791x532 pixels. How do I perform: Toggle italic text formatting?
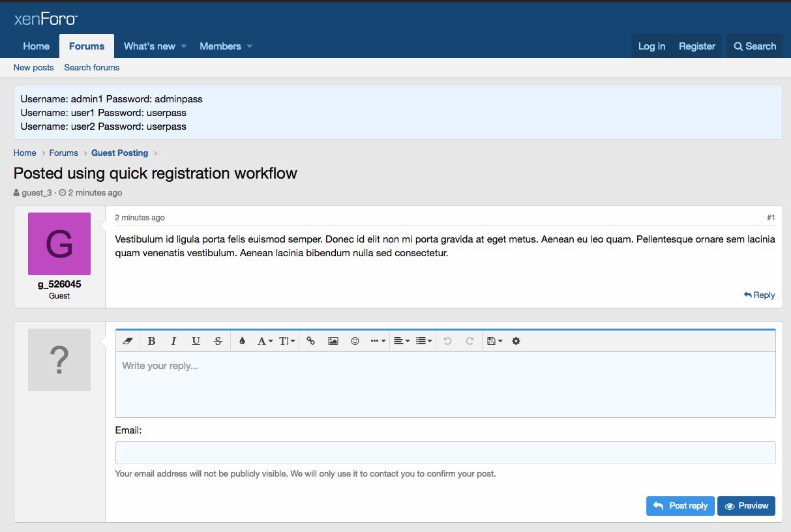[x=173, y=341]
